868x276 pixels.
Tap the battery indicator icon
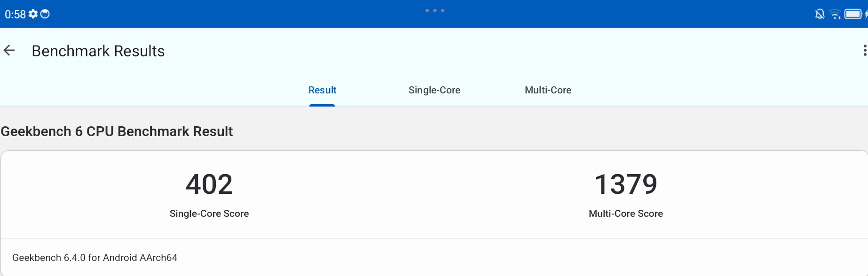852,14
